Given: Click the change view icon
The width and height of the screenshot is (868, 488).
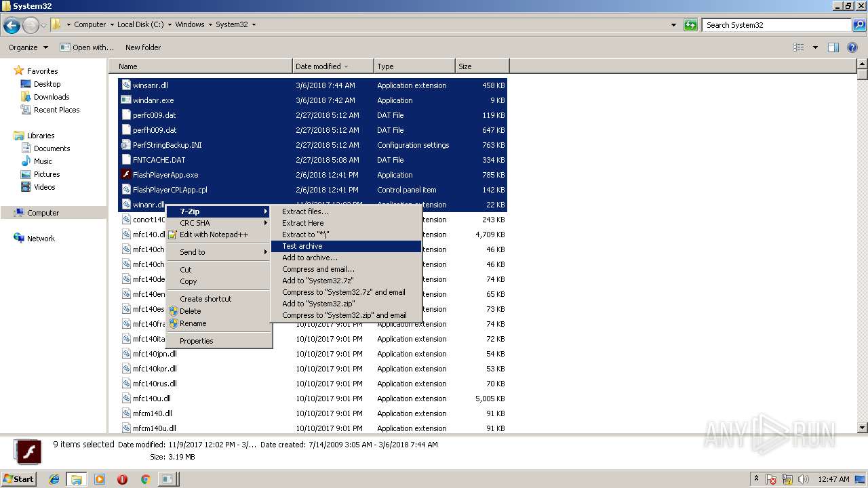Looking at the screenshot, I should coord(799,47).
